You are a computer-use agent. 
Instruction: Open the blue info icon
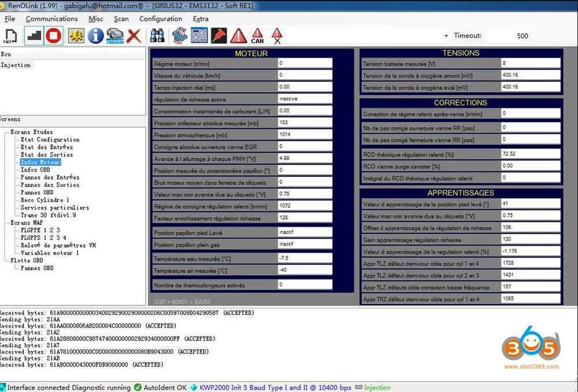point(95,36)
